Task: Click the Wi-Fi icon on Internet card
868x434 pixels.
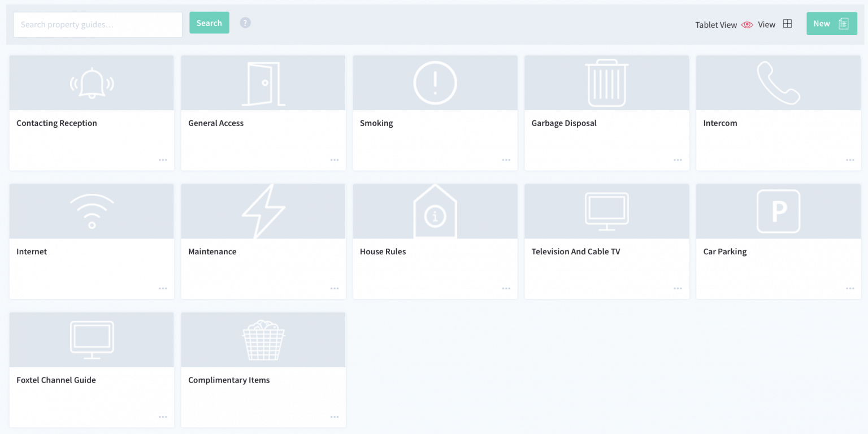Action: pyautogui.click(x=92, y=211)
